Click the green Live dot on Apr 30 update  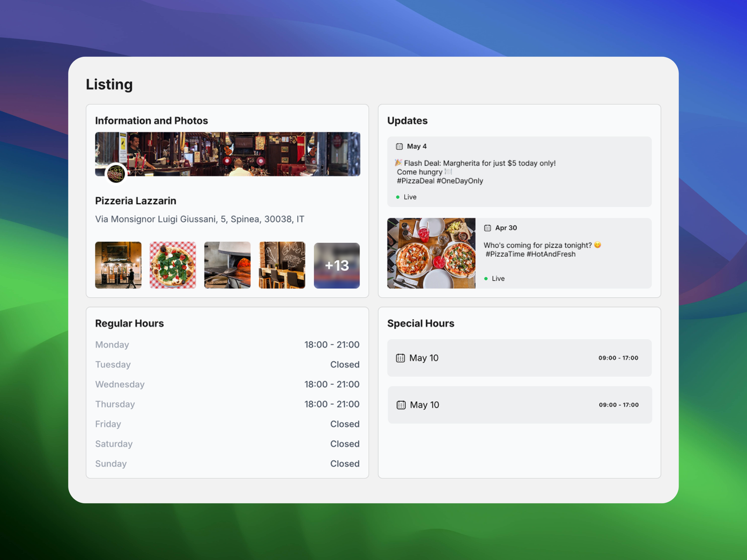click(x=486, y=279)
